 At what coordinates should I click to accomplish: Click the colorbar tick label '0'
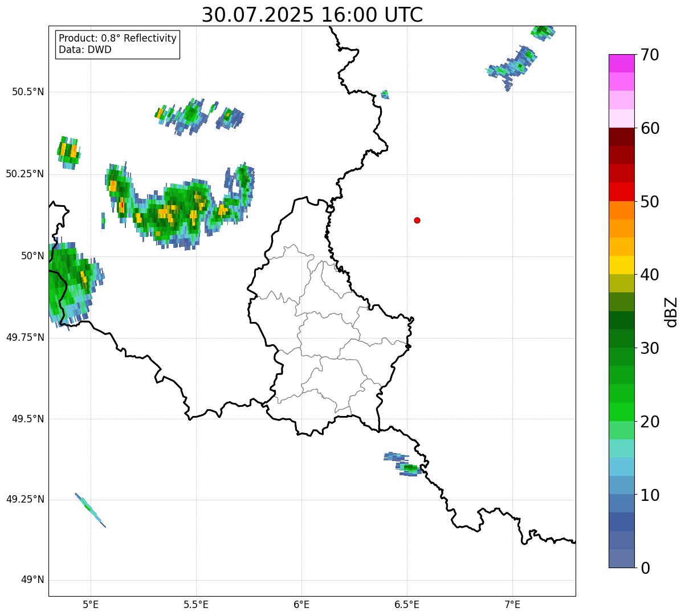click(x=645, y=568)
